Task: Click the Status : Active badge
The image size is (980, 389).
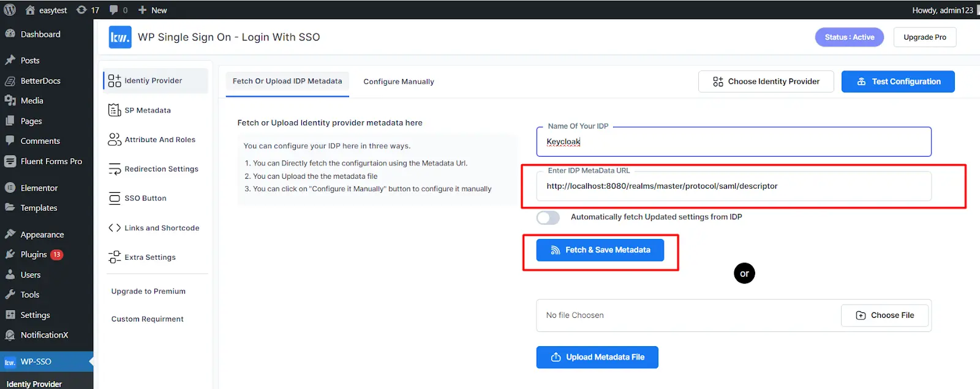Action: point(850,37)
